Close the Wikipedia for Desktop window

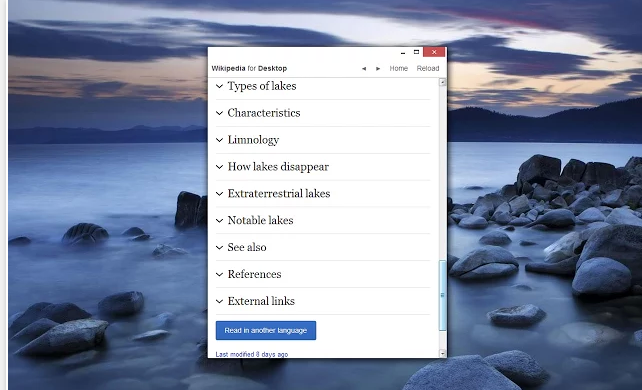(x=434, y=52)
